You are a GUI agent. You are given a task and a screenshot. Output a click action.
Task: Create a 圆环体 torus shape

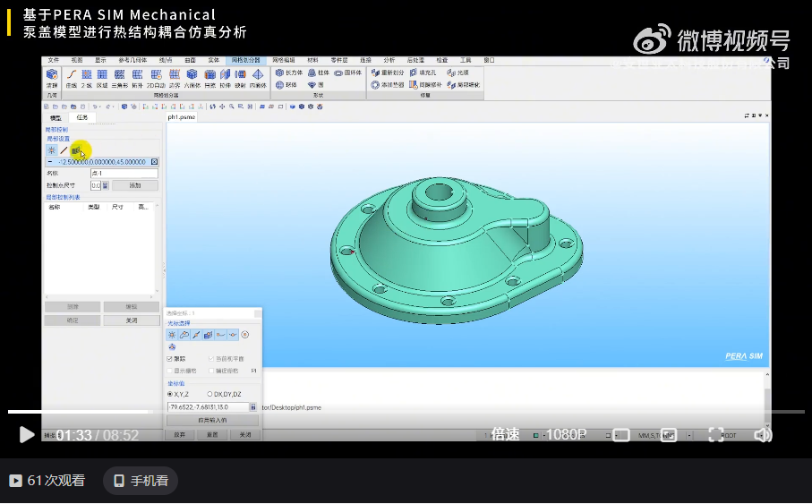[348, 73]
